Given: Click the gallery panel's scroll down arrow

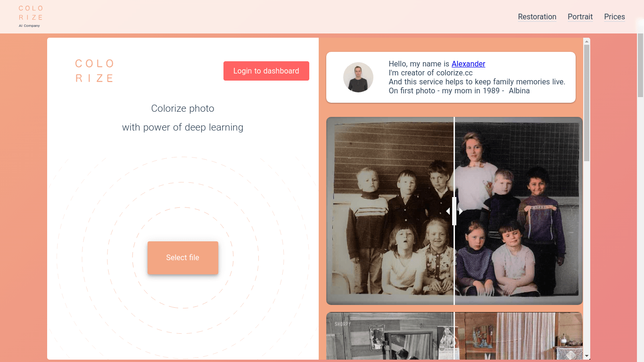Looking at the screenshot, I should click(586, 356).
